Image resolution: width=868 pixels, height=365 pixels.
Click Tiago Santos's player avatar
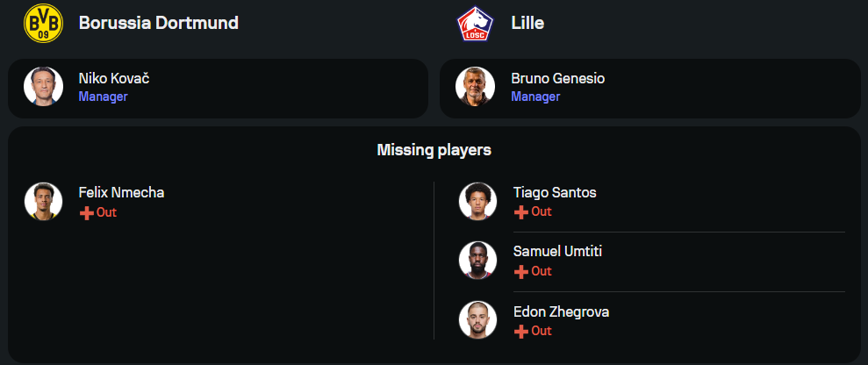click(x=477, y=202)
